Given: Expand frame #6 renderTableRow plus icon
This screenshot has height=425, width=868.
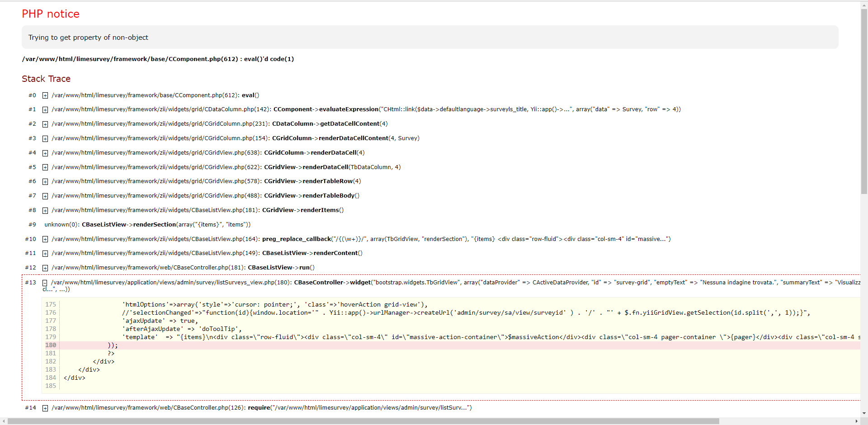Looking at the screenshot, I should [45, 182].
